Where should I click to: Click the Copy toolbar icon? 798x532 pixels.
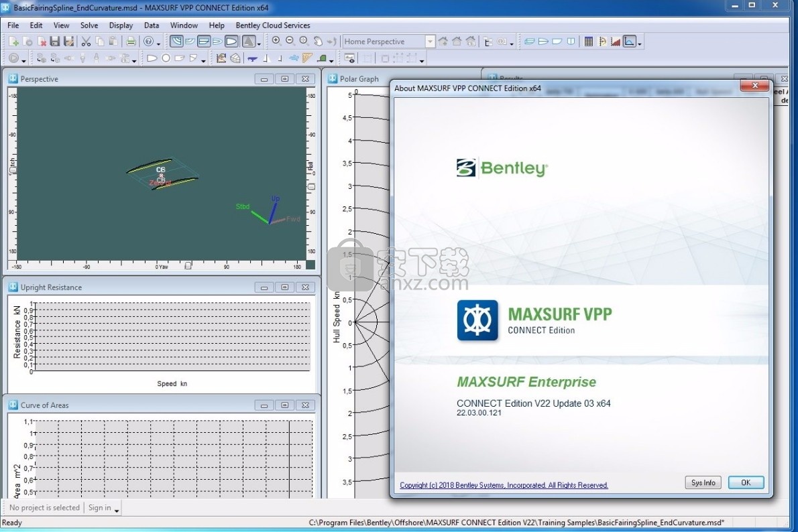coord(100,42)
